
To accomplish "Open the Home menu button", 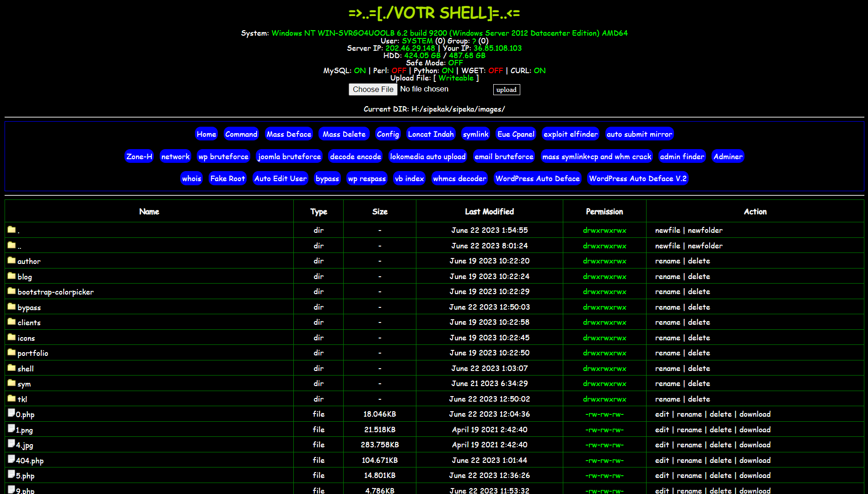I will (x=206, y=134).
